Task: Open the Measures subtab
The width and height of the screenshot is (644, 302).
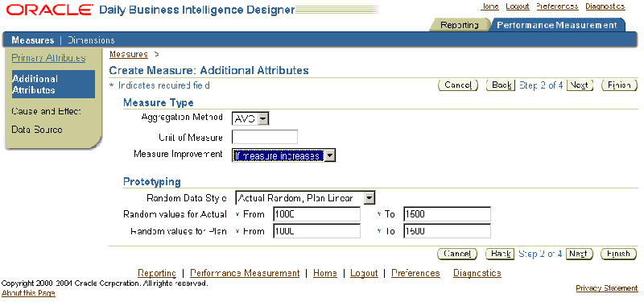Action: pos(32,40)
